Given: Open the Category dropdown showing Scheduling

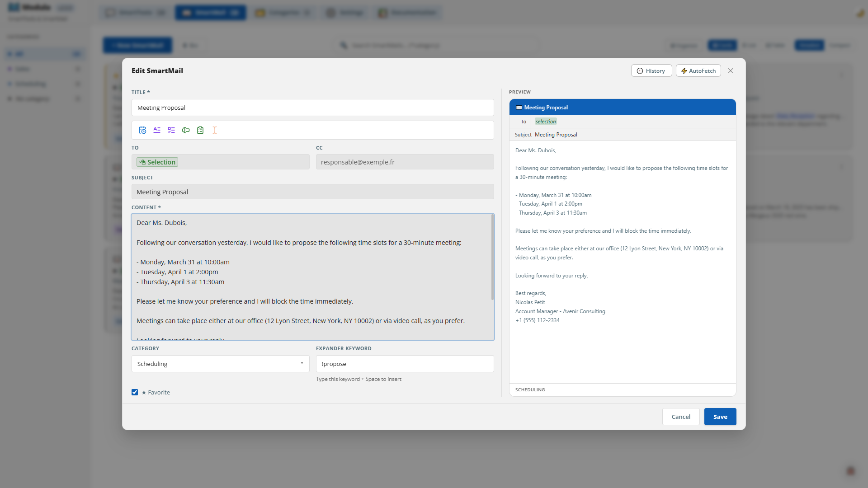Looking at the screenshot, I should point(221,364).
